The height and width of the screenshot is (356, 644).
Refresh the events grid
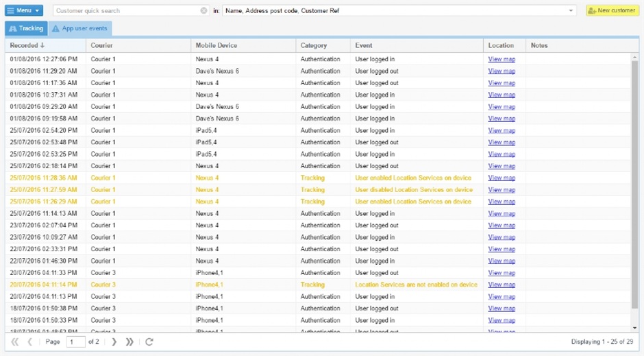pos(149,342)
